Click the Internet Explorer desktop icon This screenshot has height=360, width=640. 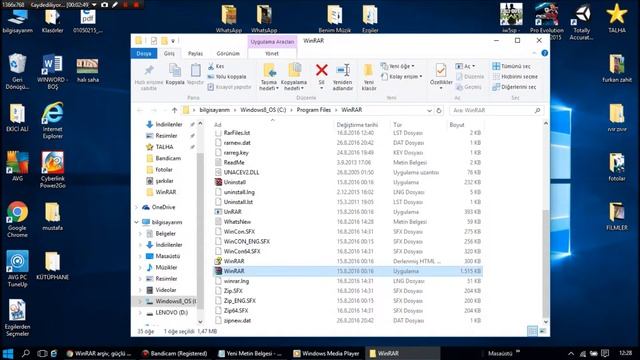[52, 121]
